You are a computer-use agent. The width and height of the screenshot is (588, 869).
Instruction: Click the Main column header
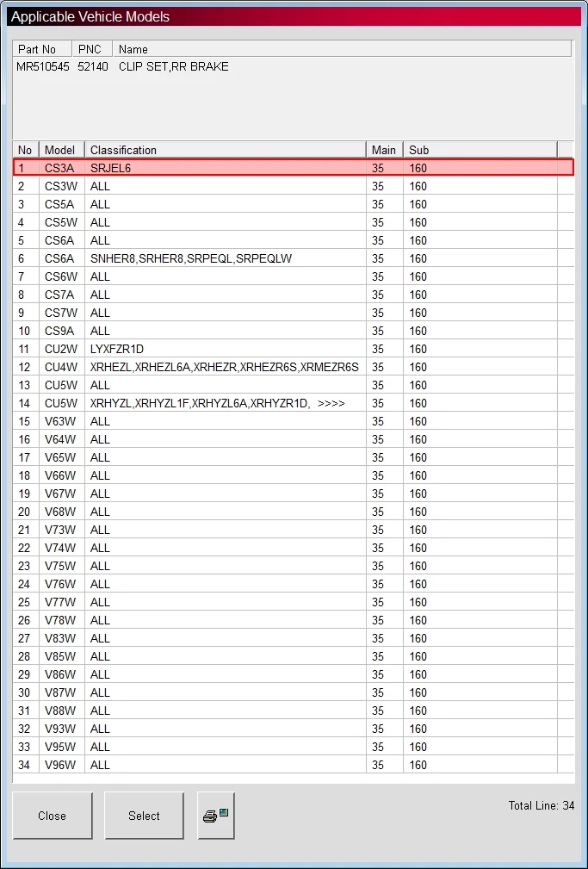(385, 150)
